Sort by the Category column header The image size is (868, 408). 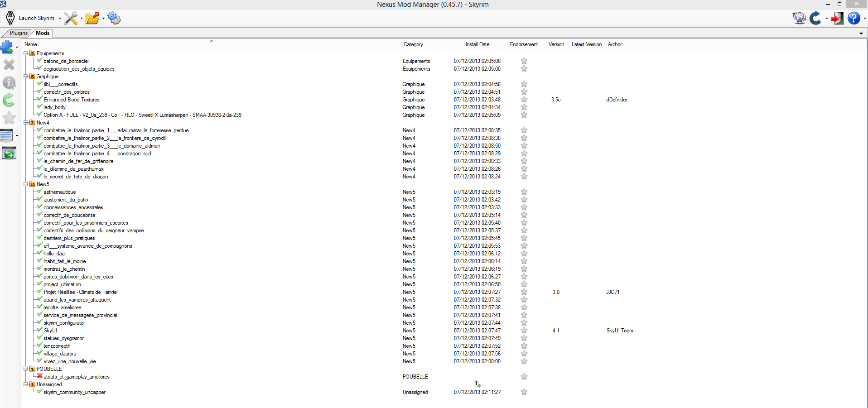tap(426, 44)
